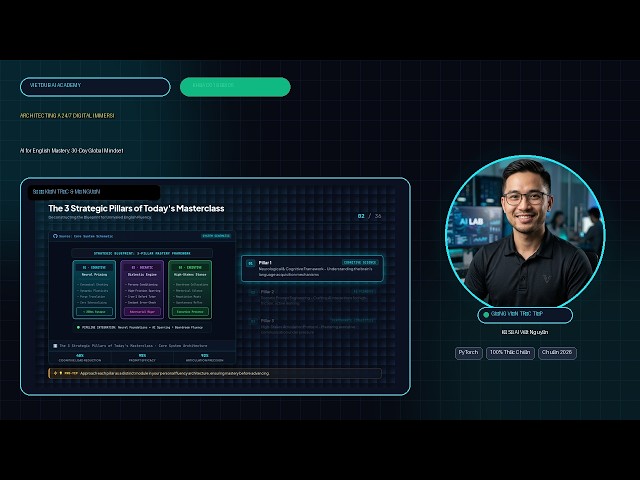Viewport: 640px width, 480px height.
Task: Select the dimmed Pillar 2 item
Action: coord(312,298)
